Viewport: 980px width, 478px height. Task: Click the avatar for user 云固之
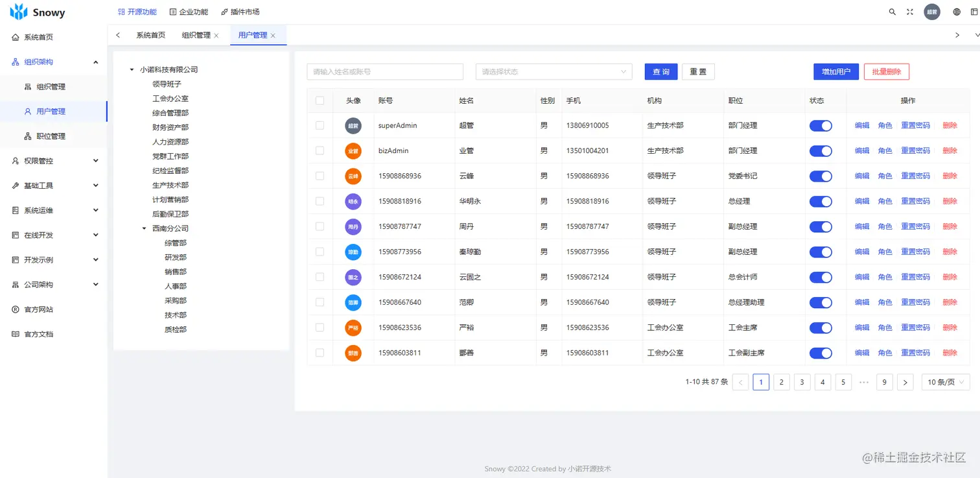click(353, 277)
